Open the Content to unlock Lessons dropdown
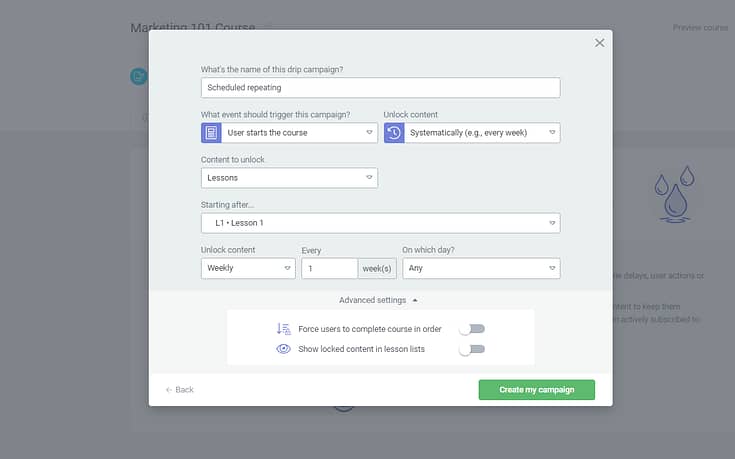735x459 pixels. 289,178
